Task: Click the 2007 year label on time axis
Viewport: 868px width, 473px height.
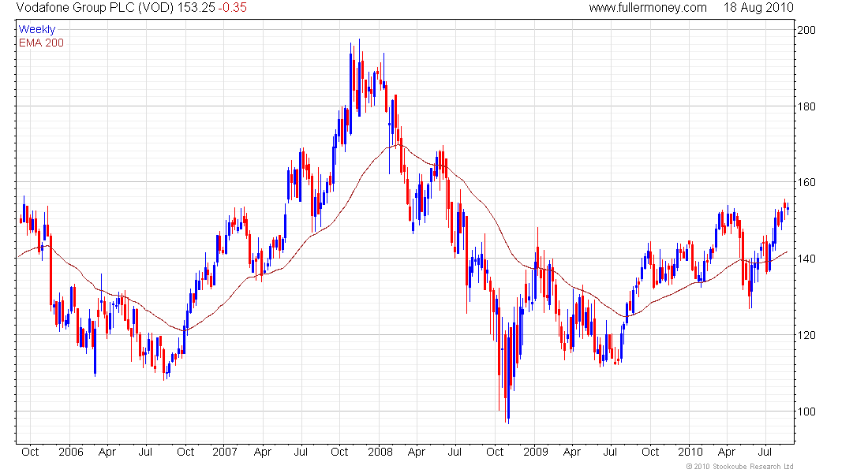Action: pos(225,453)
